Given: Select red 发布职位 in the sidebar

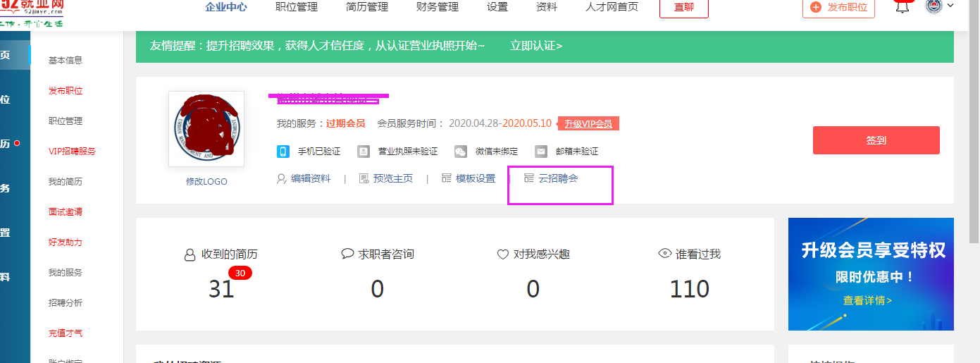Looking at the screenshot, I should [66, 91].
